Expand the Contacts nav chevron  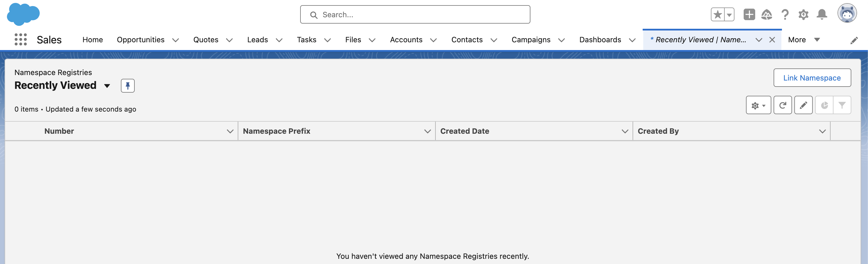click(x=494, y=40)
